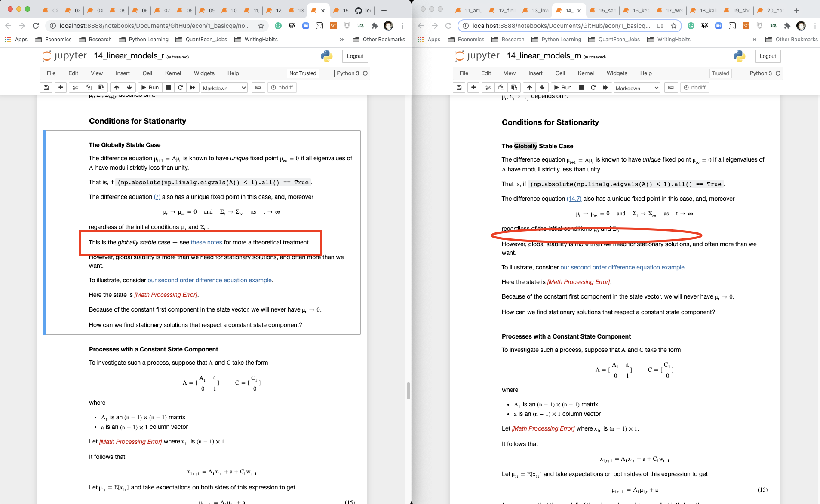Open Extensions puzzle icon in left browser

(375, 26)
